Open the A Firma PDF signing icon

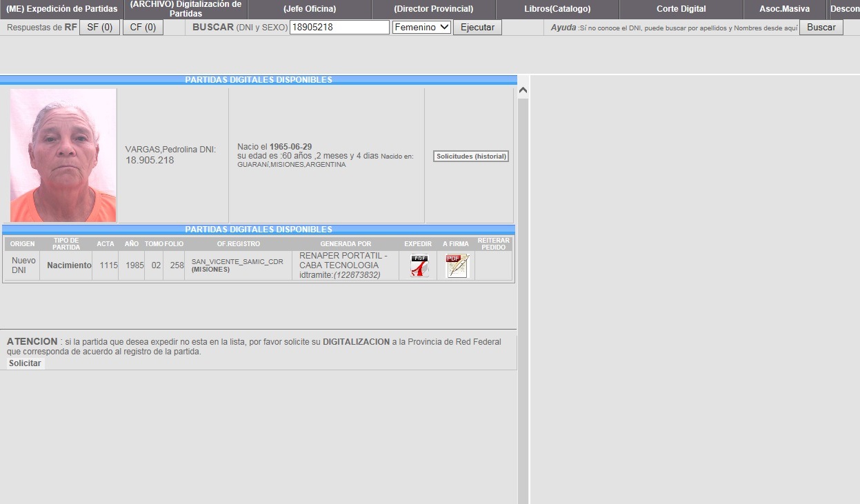tap(457, 266)
